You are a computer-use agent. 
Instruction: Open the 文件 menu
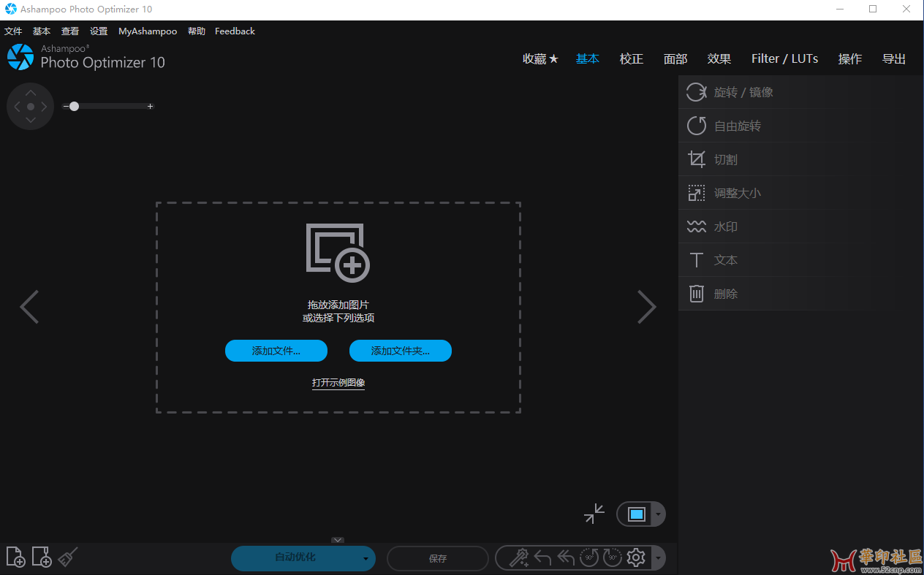13,31
